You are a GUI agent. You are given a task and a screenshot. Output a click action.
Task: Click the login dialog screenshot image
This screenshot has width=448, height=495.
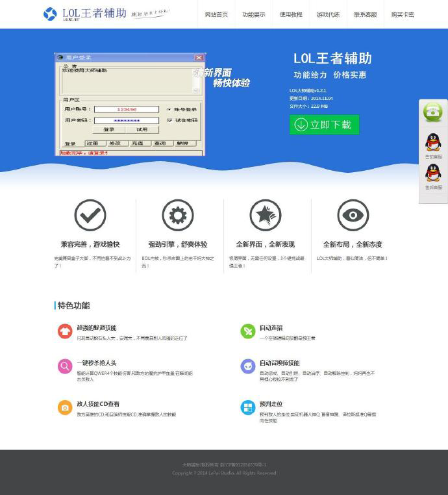pyautogui.click(x=130, y=104)
